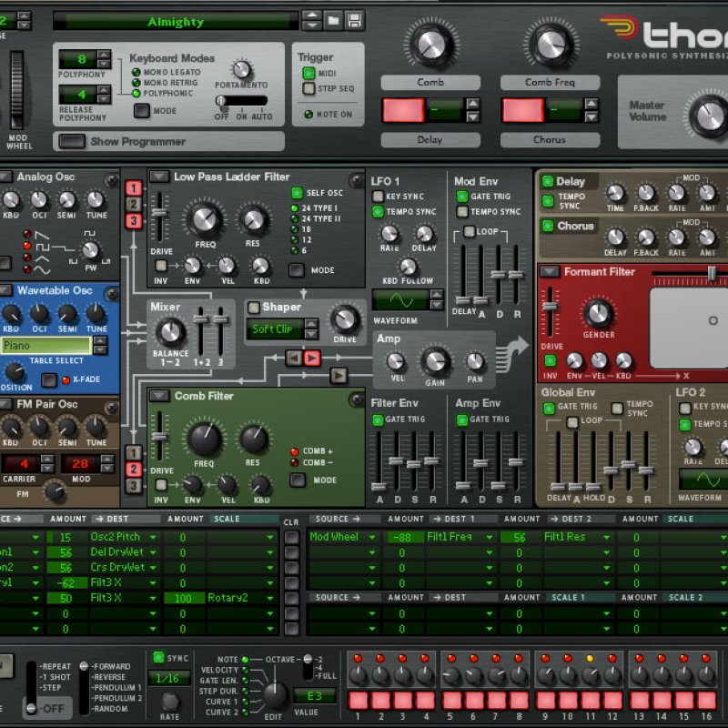The height and width of the screenshot is (728, 728).
Task: Click the Comb Filter RES knob
Action: tap(254, 440)
